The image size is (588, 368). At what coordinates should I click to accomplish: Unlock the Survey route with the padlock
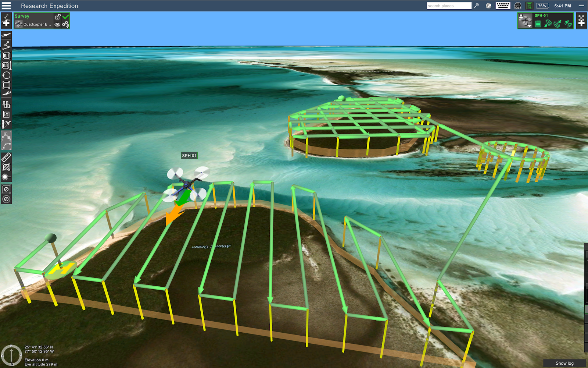(58, 17)
